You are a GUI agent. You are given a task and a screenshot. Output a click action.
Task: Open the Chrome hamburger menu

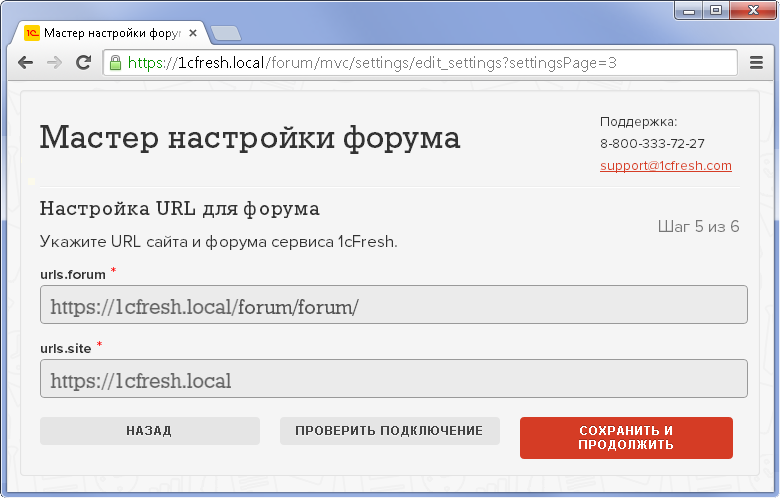coord(756,63)
